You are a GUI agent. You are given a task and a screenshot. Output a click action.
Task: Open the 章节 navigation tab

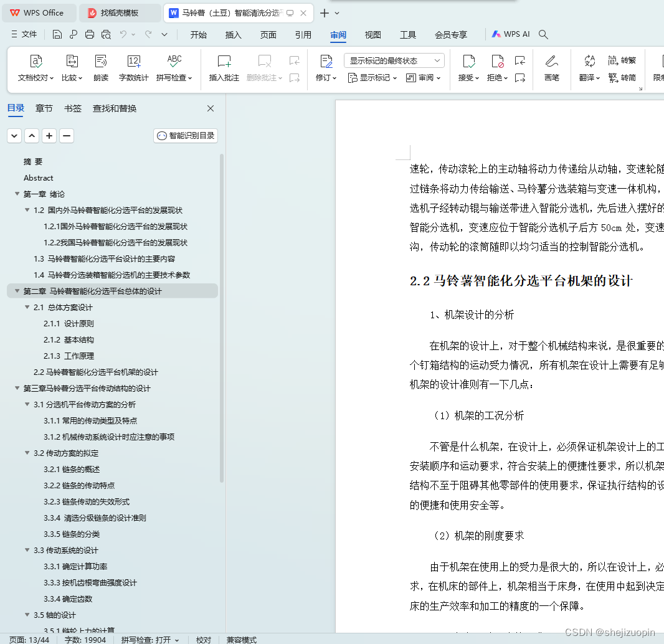(x=44, y=108)
